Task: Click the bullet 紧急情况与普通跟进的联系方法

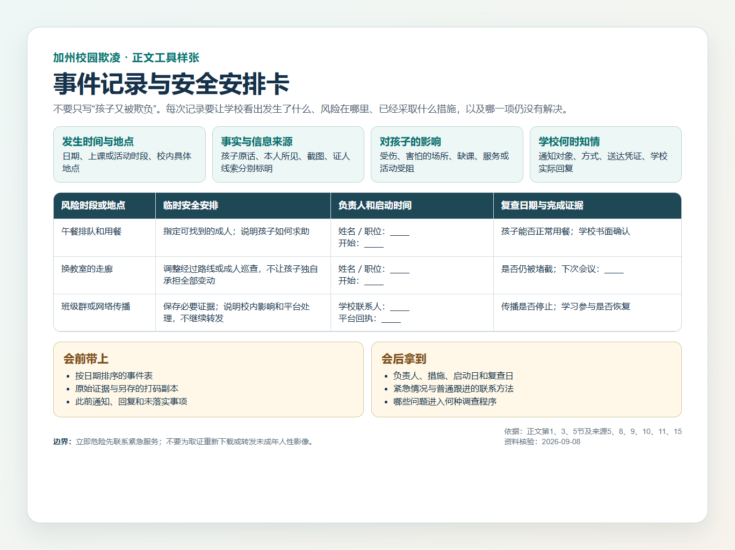Action: tap(453, 389)
